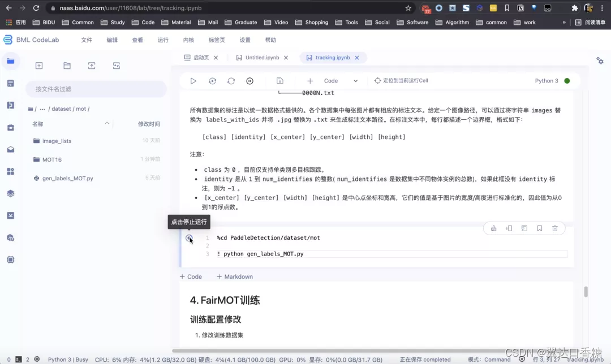
Task: Delete the cell using the trash icon
Action: (x=554, y=228)
